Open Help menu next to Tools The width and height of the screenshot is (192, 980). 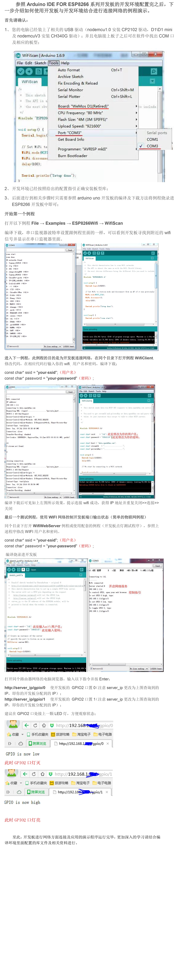[65, 63]
